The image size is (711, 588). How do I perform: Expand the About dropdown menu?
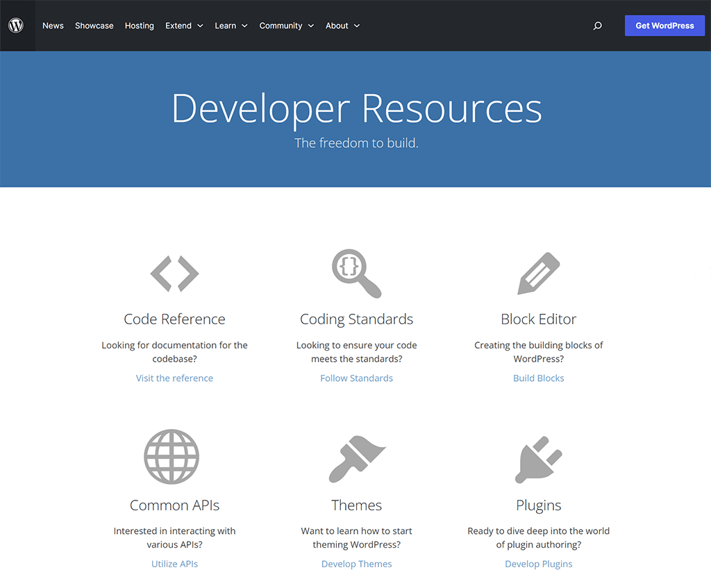pos(342,26)
